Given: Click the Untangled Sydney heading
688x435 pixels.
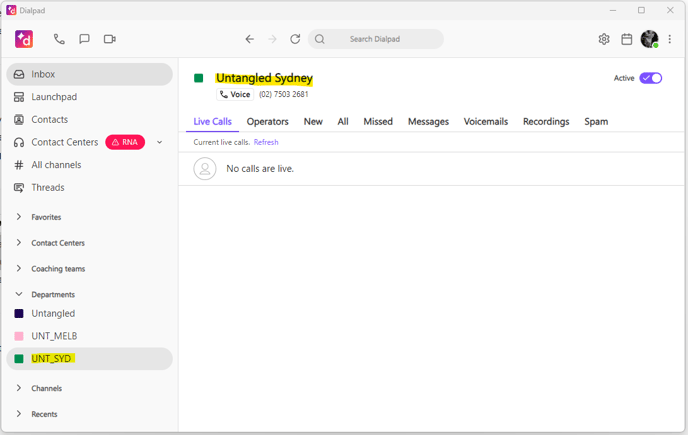Looking at the screenshot, I should click(x=264, y=78).
